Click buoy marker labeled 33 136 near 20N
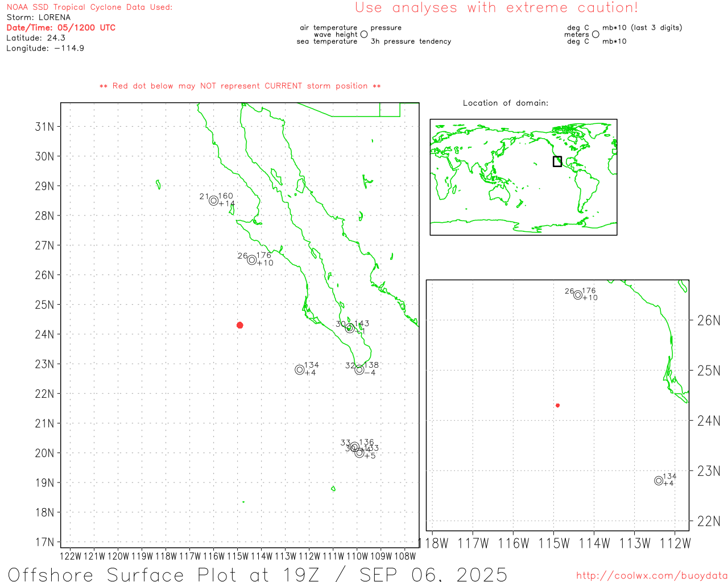 point(355,447)
